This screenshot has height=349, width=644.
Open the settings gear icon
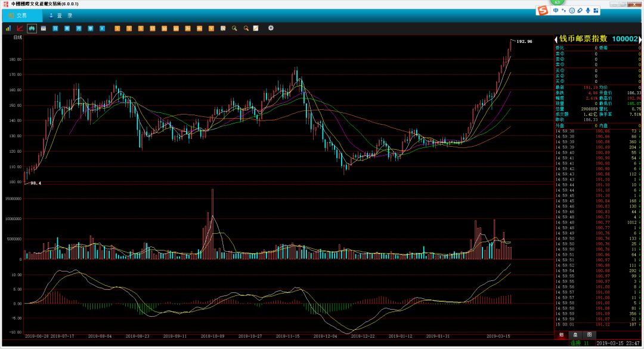click(x=271, y=28)
